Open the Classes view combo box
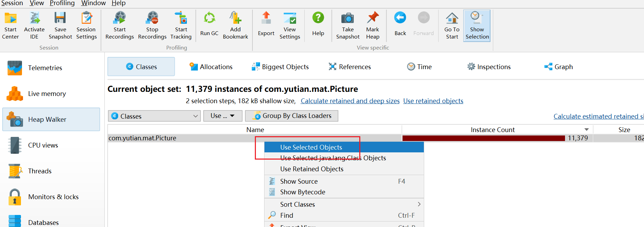The image size is (644, 227). tap(155, 116)
